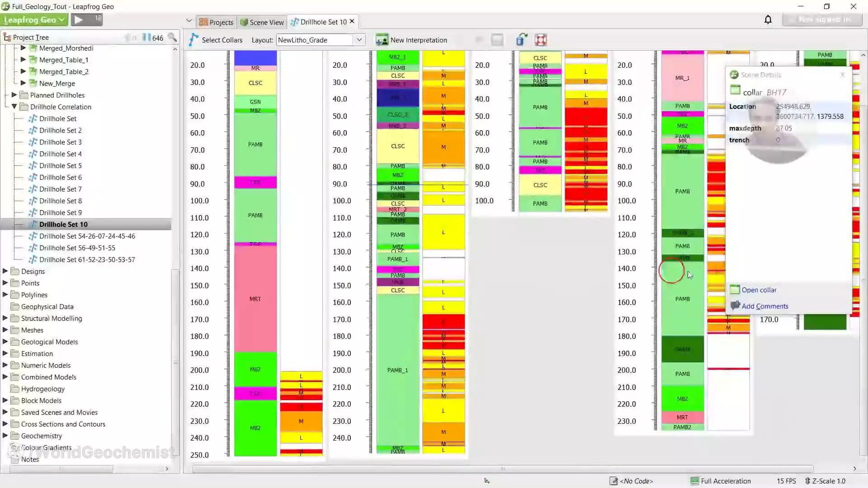
Task: Collapse the Drillhole Correlation folder
Action: pyautogui.click(x=14, y=107)
